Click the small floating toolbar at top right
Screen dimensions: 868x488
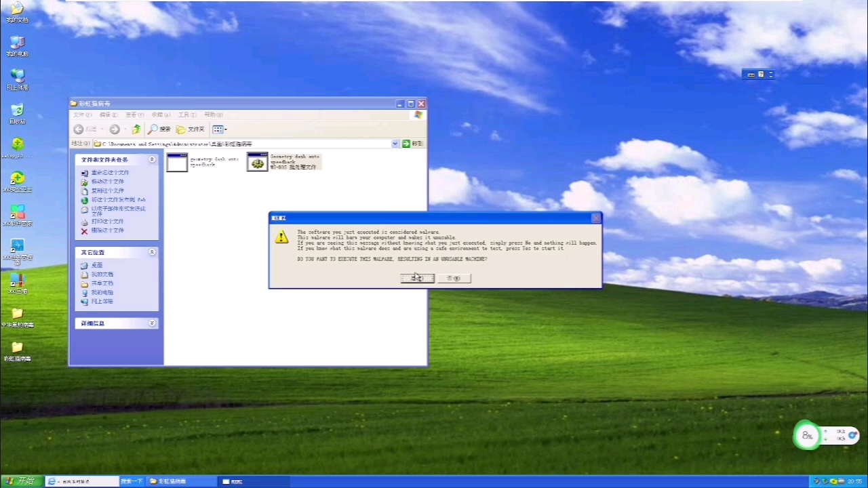click(759, 75)
